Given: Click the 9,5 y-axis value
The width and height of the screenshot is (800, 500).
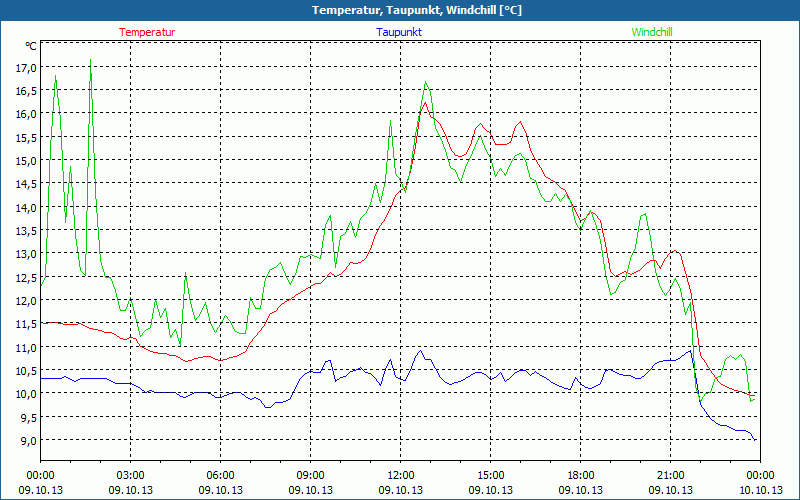Looking at the screenshot, I should [x=29, y=417].
